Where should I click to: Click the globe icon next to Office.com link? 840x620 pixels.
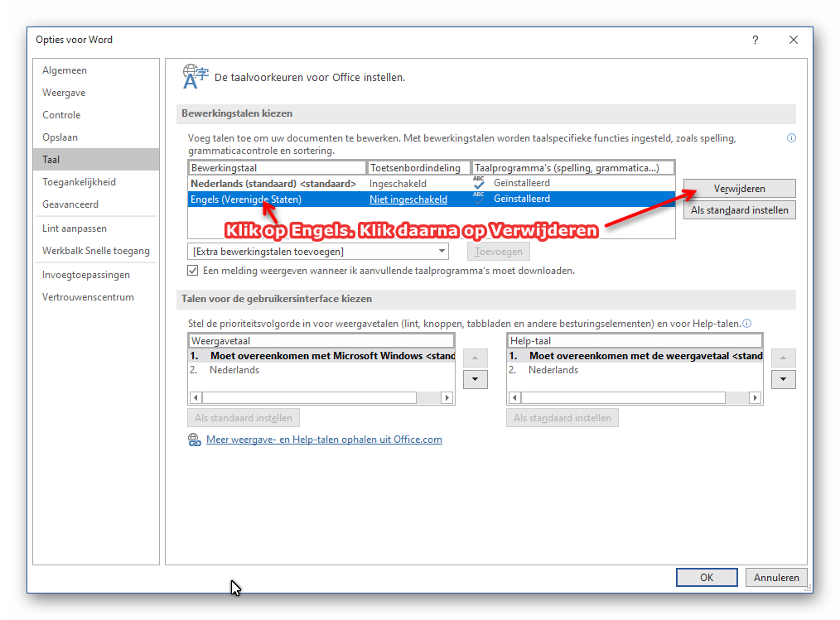tap(195, 440)
